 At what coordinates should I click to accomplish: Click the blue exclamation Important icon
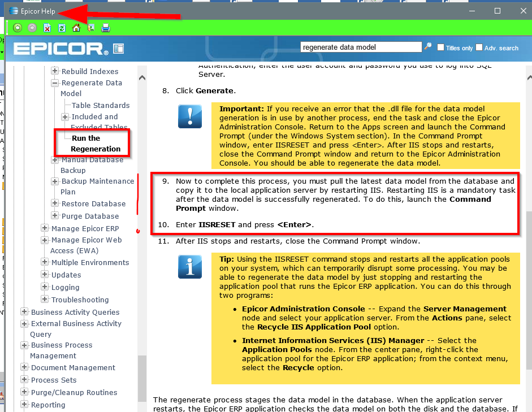(x=190, y=116)
